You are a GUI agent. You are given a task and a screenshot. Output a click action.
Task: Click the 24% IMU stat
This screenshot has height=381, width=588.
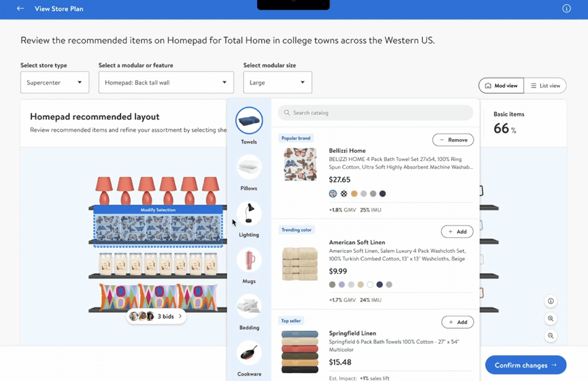(371, 300)
